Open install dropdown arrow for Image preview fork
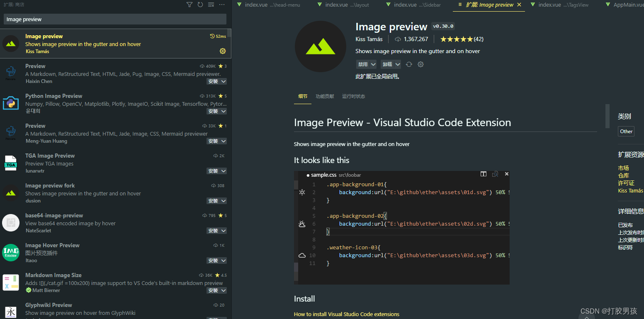The width and height of the screenshot is (644, 319). pos(224,201)
